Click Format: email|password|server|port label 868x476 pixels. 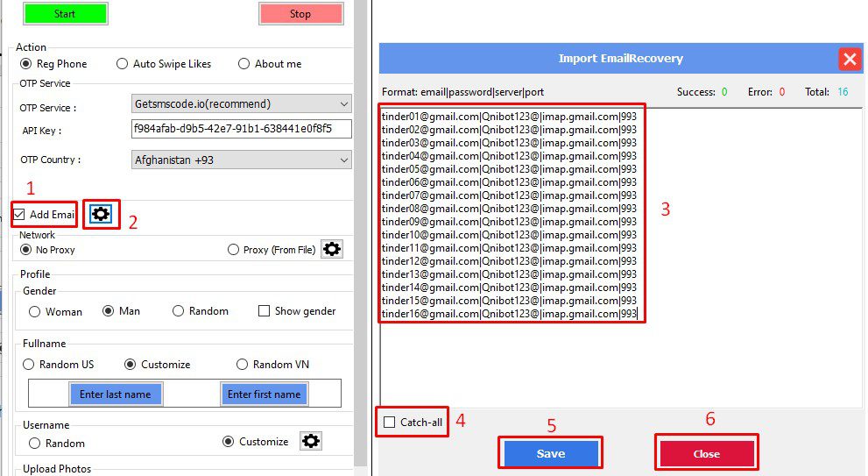[462, 92]
